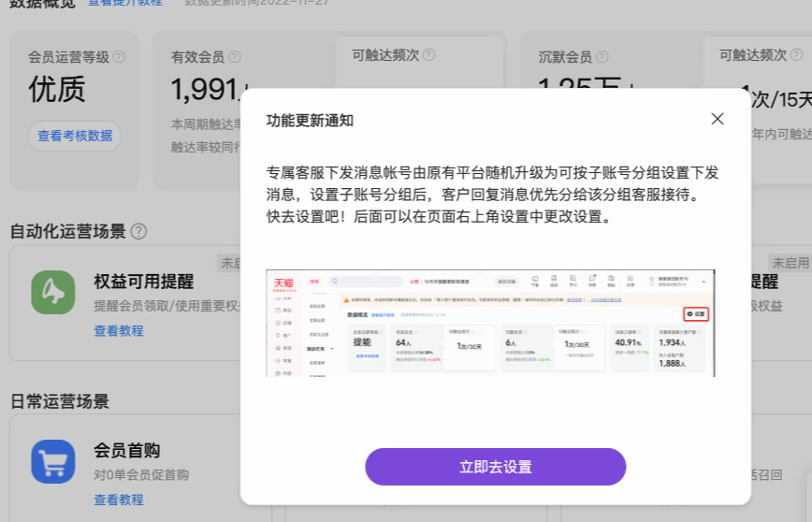Click help icon on the rightmost 可触达频次
This screenshot has width=812, height=522.
click(796, 54)
